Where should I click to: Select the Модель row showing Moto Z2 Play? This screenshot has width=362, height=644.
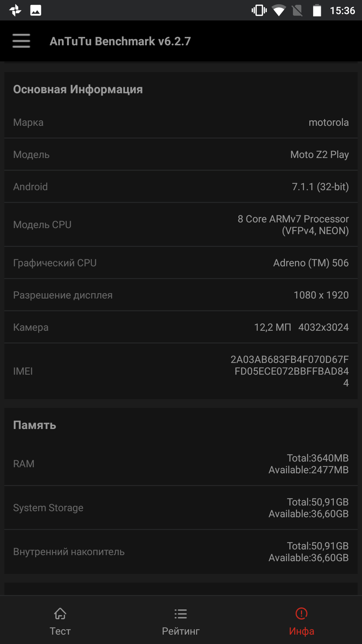click(x=181, y=154)
